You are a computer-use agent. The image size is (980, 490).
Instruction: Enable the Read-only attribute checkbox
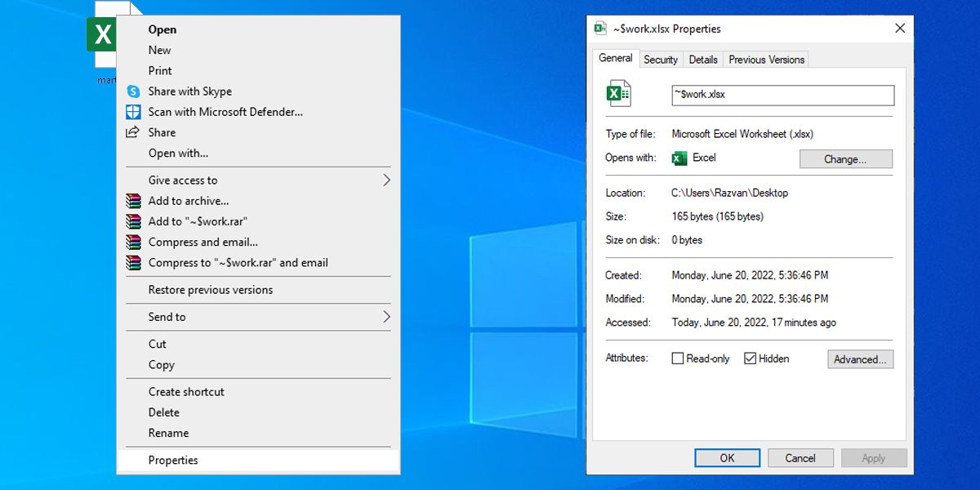coord(677,359)
